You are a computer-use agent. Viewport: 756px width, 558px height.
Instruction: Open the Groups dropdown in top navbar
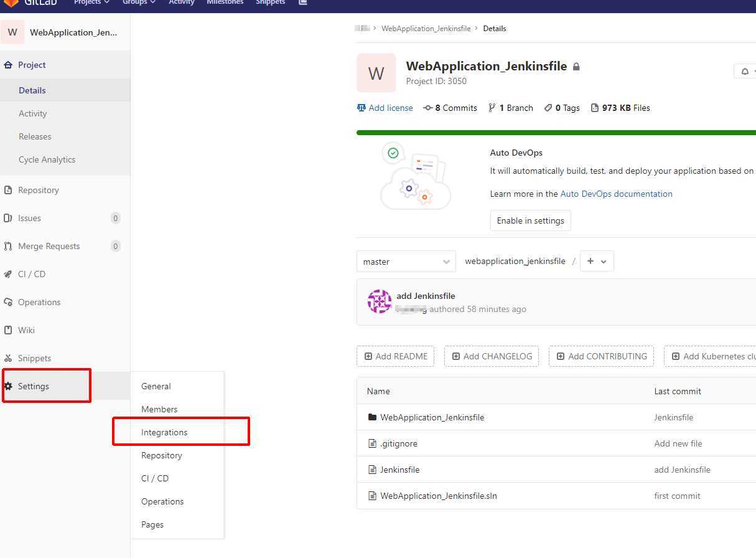point(139,2)
